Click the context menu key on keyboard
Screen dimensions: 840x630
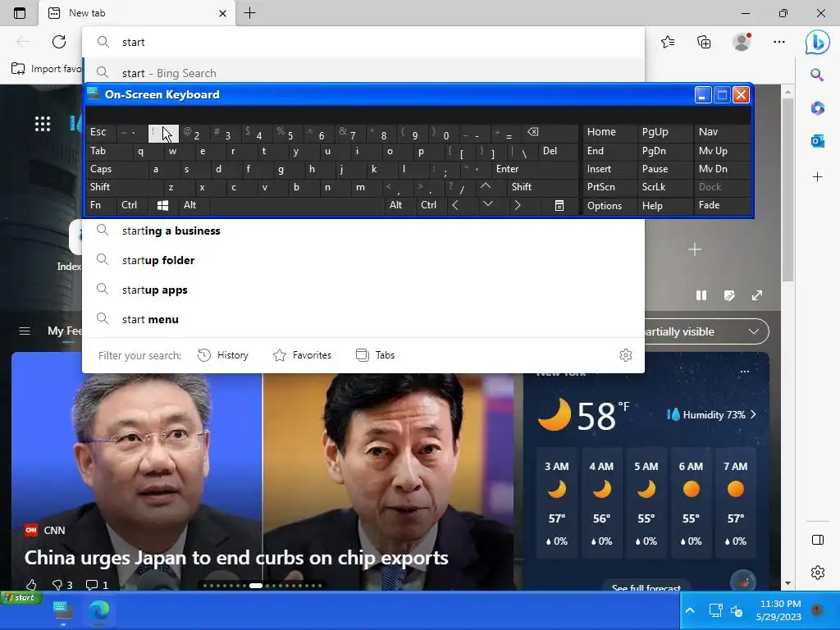point(559,206)
